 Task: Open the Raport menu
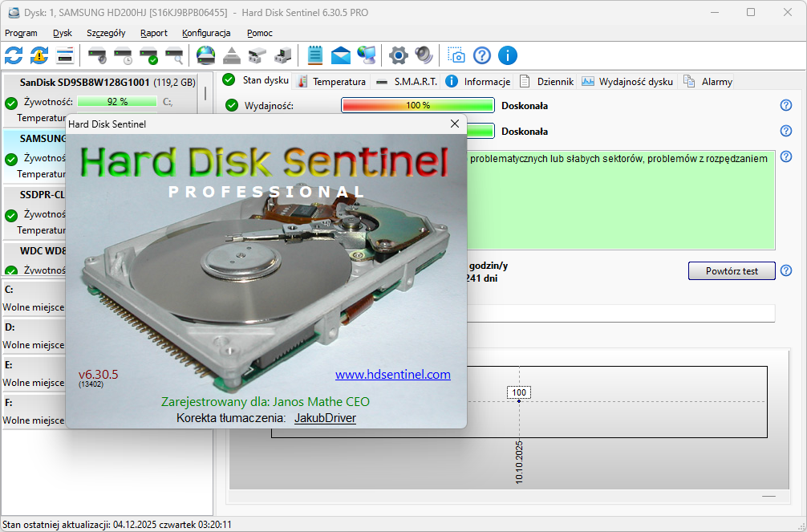tap(154, 33)
